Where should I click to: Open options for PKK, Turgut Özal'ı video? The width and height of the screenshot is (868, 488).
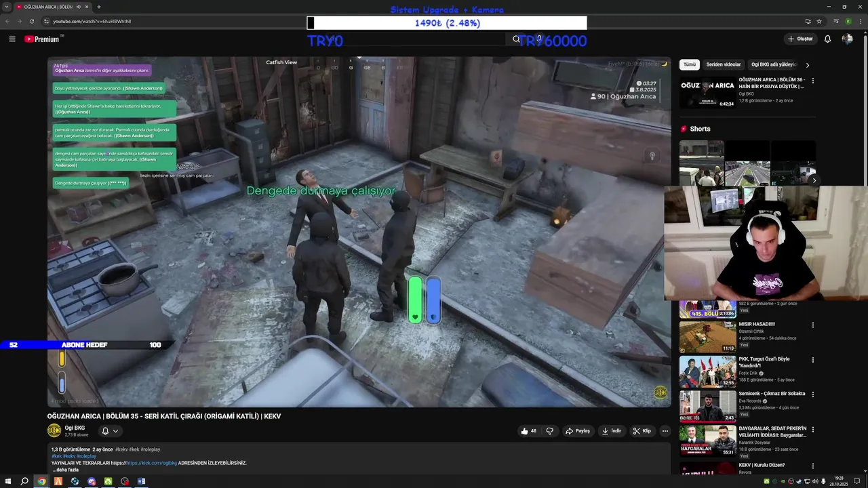(813, 360)
